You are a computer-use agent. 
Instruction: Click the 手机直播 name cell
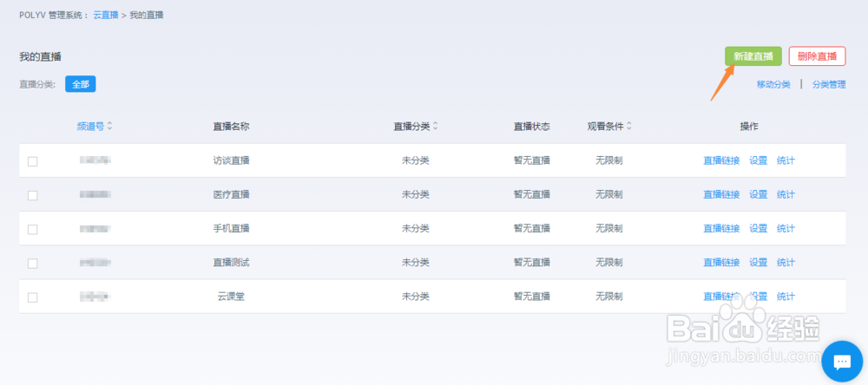[x=232, y=228]
